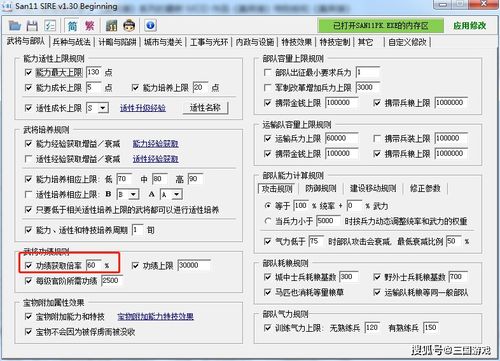Screen dimensions: 500x361
Task: Enable 部队出征最小要求兵力 checkbox
Action: 267,72
